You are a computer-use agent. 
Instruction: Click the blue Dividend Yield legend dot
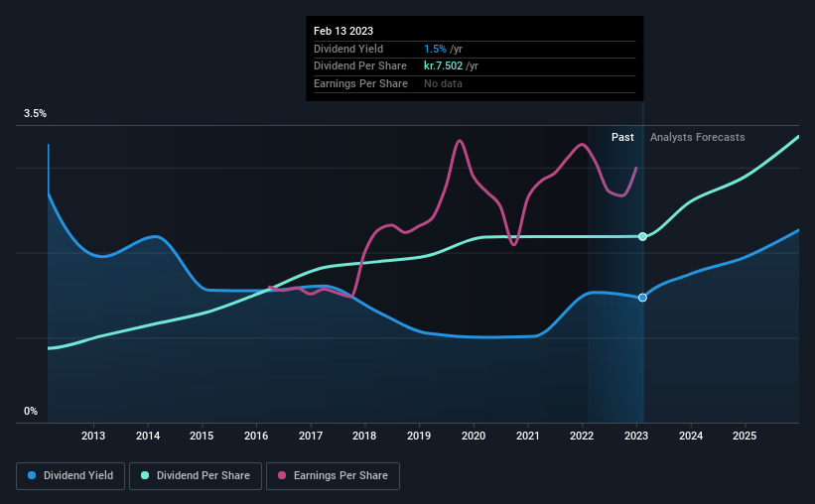pos(32,475)
